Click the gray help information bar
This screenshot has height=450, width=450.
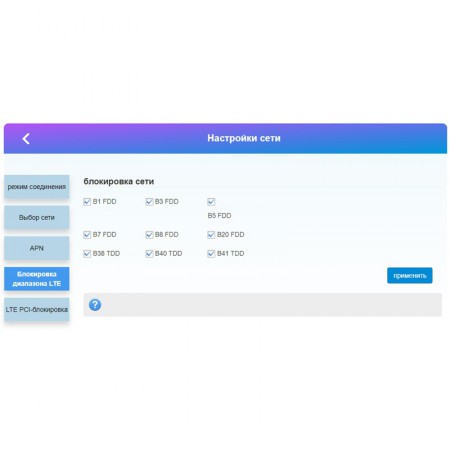pos(263,305)
